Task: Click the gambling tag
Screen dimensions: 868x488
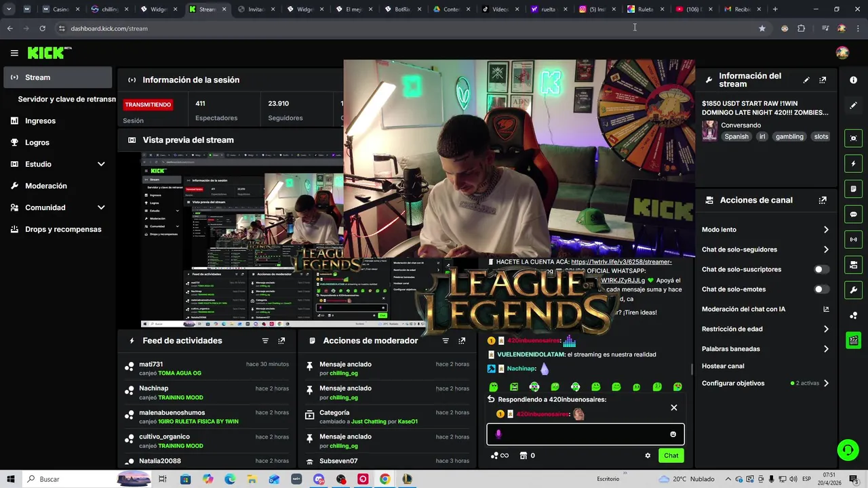Action: (x=789, y=136)
